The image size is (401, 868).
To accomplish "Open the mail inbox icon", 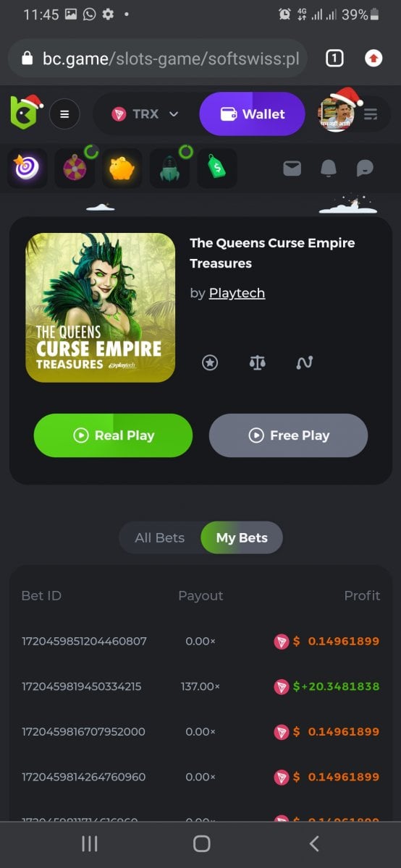I will pyautogui.click(x=292, y=168).
